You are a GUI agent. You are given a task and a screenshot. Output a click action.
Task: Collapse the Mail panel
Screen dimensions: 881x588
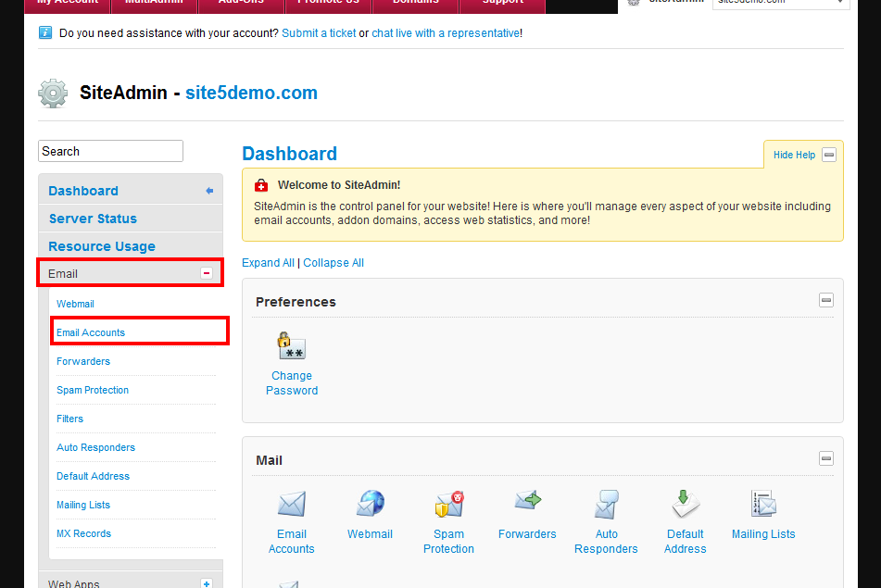pos(826,459)
